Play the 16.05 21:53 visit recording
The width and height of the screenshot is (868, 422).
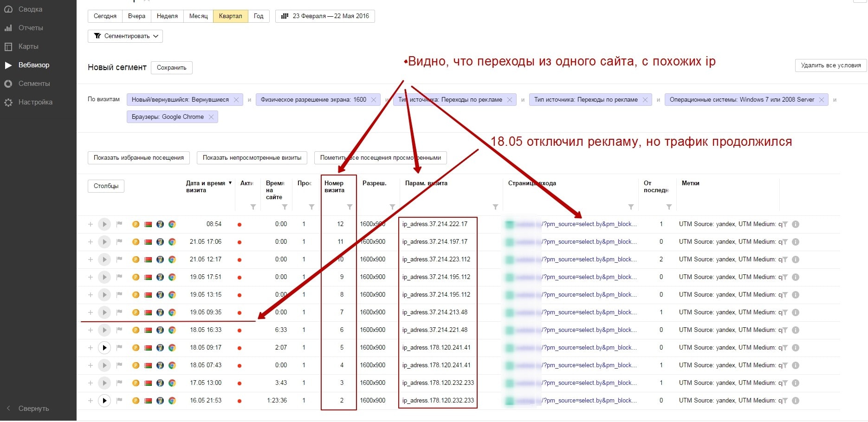[104, 401]
